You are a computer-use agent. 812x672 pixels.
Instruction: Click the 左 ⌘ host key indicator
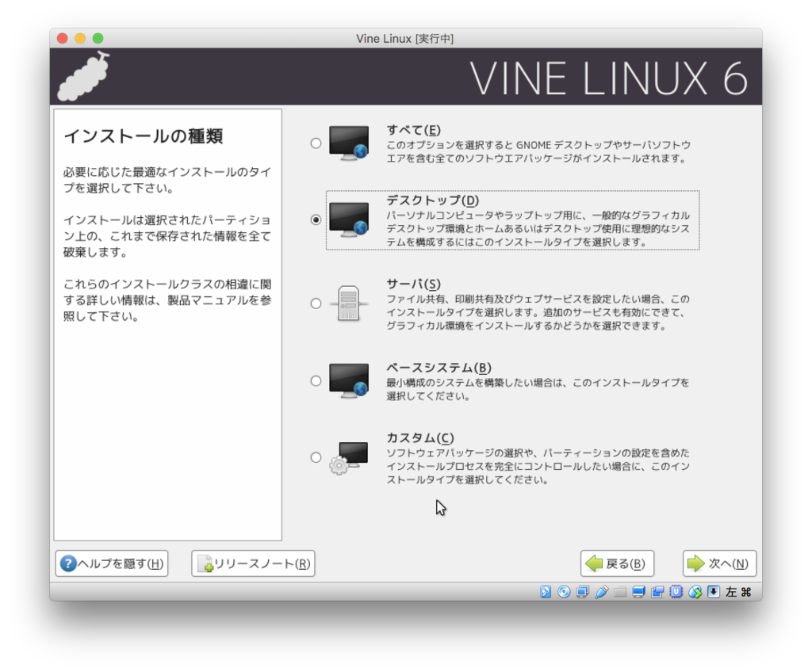[x=738, y=592]
